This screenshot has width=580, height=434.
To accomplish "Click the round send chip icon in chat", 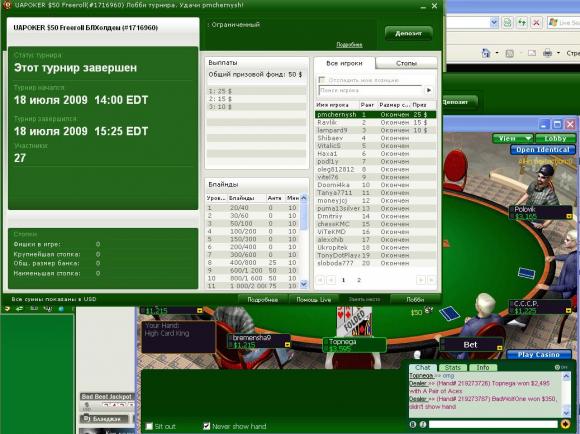I will pyautogui.click(x=565, y=424).
